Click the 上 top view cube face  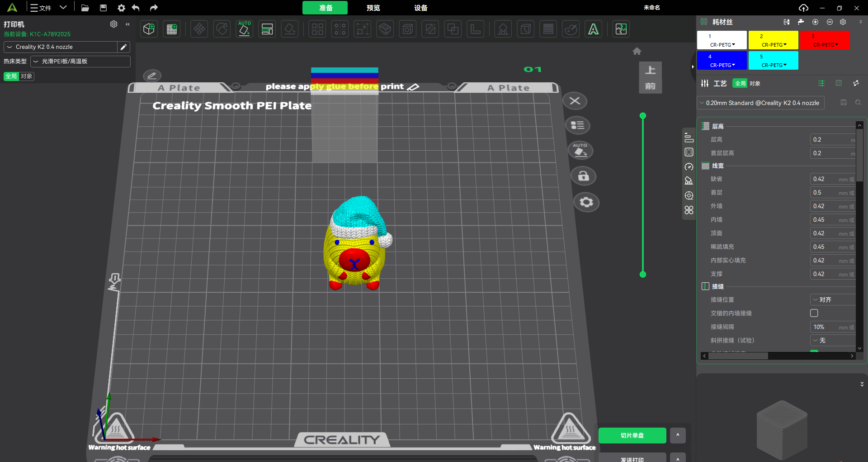[x=650, y=70]
